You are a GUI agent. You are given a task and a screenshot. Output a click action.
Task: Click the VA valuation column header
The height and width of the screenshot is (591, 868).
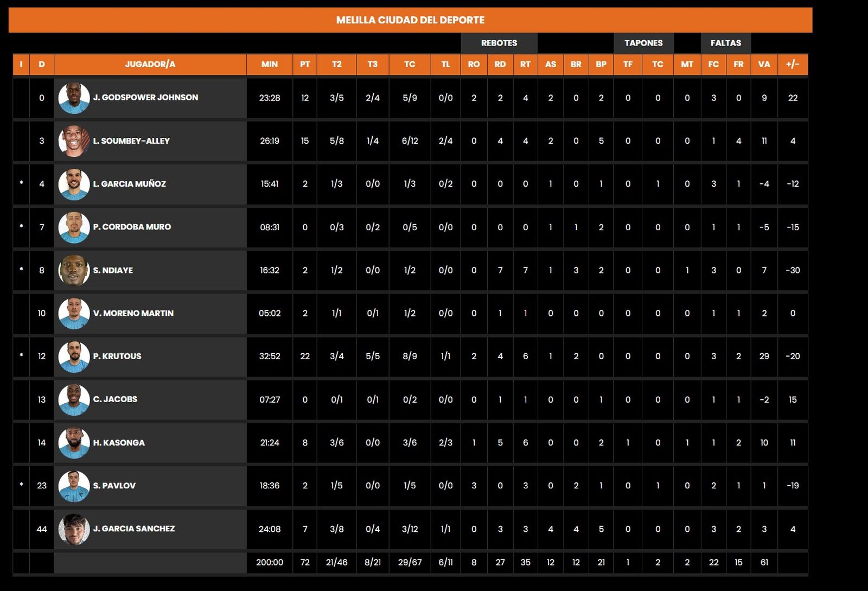764,64
